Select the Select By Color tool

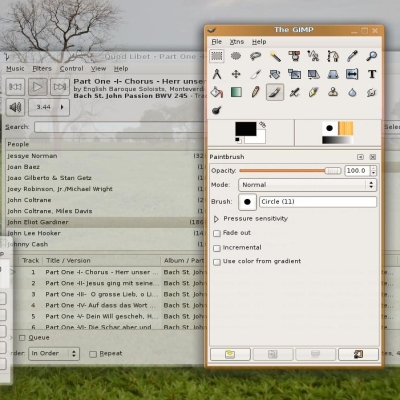[x=294, y=56]
